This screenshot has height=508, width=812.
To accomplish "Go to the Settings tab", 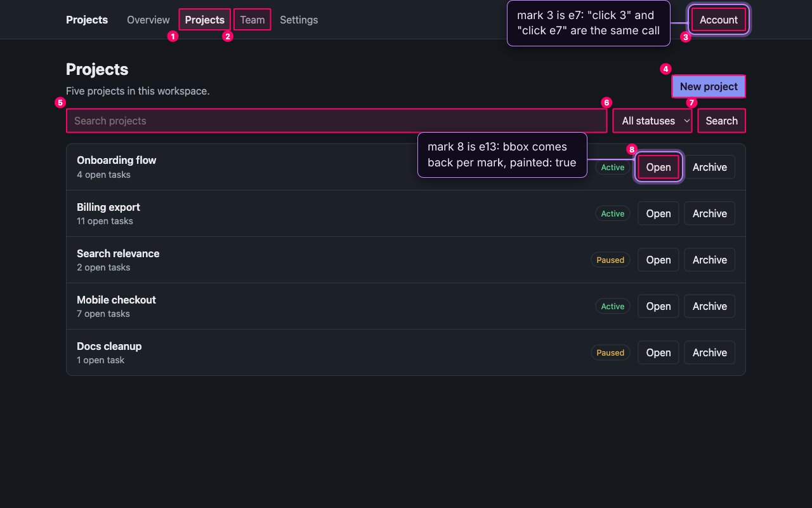I will tap(299, 20).
